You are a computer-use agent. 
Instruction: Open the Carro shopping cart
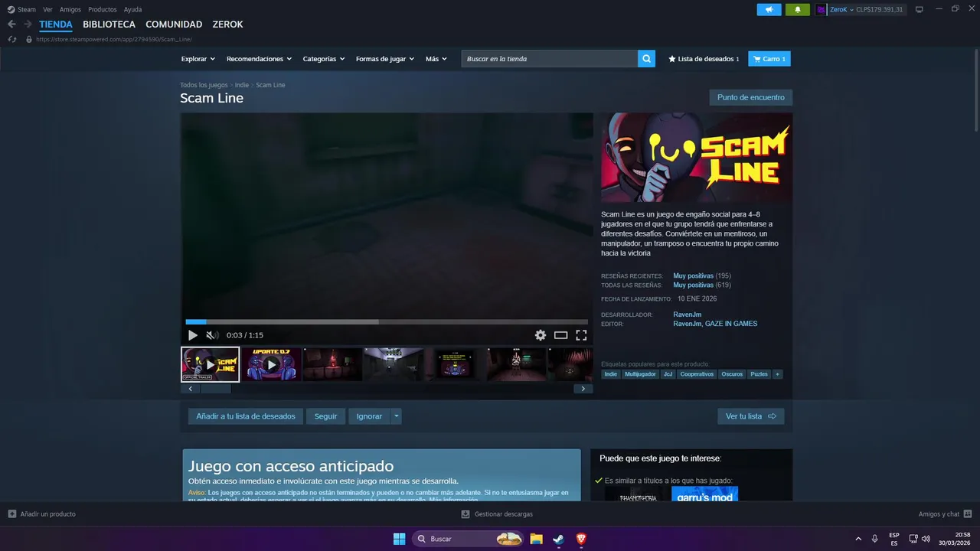[769, 59]
